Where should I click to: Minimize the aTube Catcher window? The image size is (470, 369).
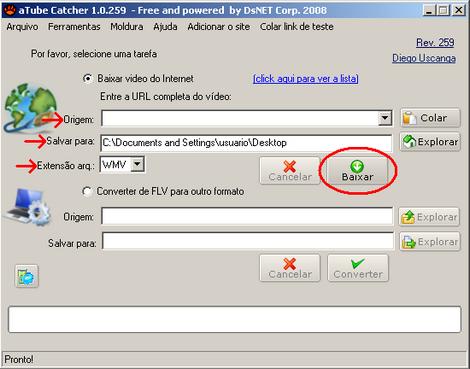(429, 10)
